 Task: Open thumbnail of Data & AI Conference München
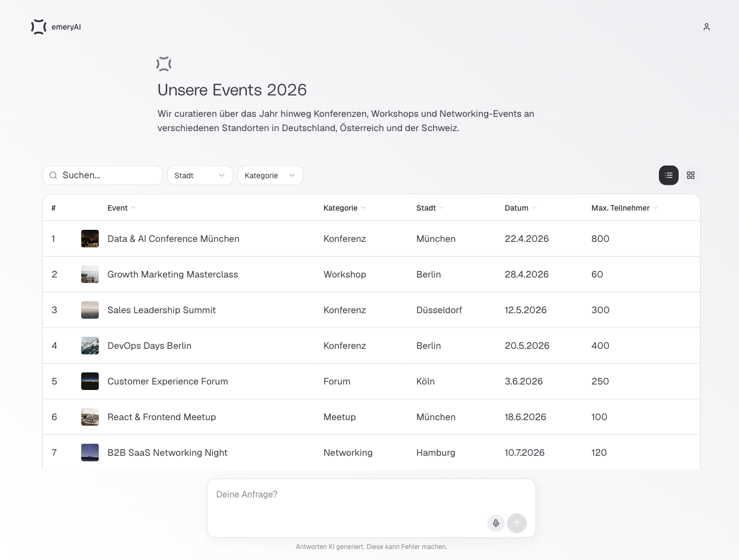click(90, 239)
